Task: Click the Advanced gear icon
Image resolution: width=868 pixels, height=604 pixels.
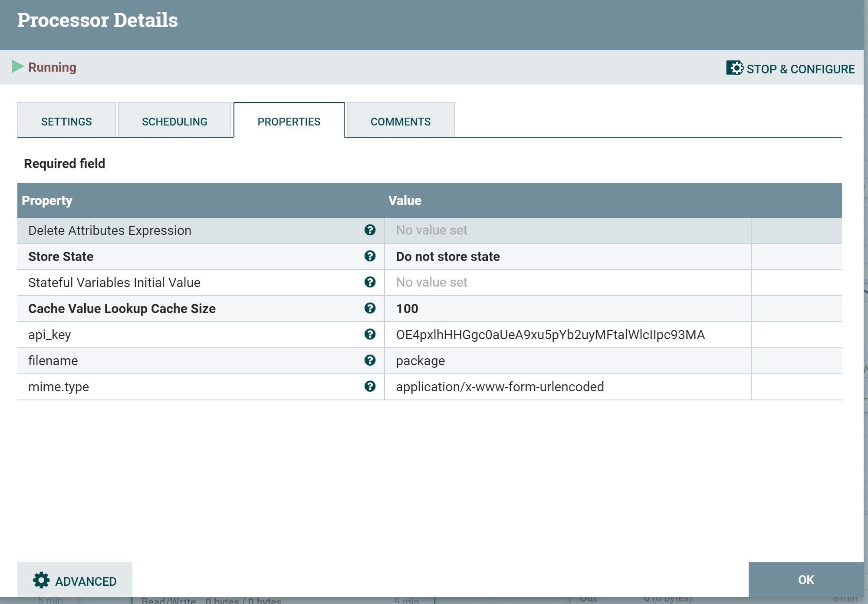Action: pyautogui.click(x=41, y=581)
